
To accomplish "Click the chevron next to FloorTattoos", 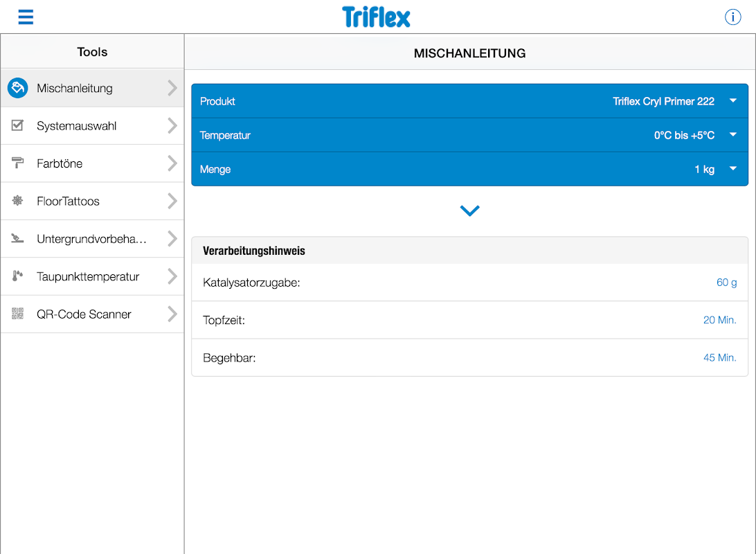I will point(172,201).
